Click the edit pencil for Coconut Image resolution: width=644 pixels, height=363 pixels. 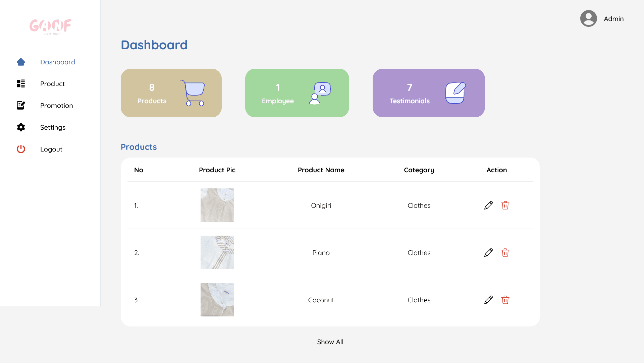pos(488,300)
